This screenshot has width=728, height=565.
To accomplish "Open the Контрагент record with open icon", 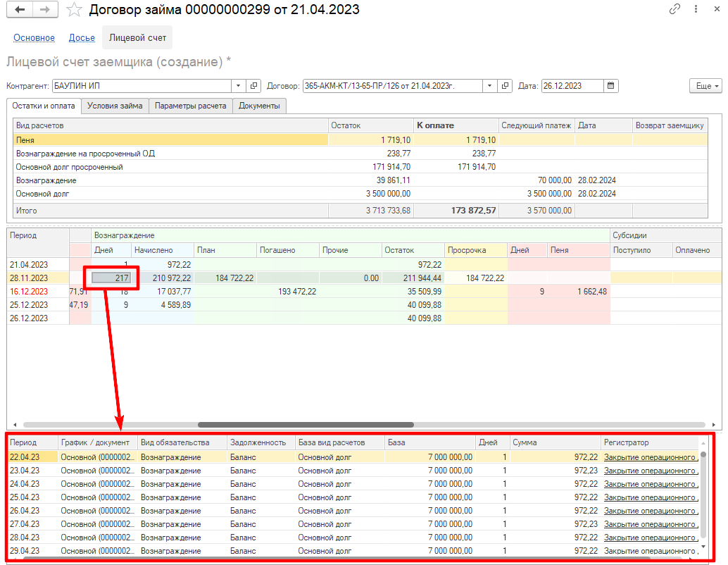I will 253,86.
